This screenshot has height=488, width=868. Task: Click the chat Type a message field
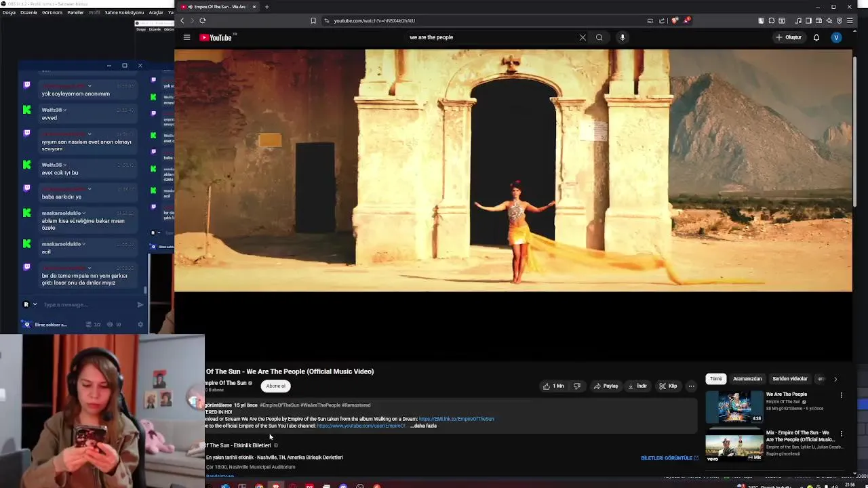(x=87, y=304)
